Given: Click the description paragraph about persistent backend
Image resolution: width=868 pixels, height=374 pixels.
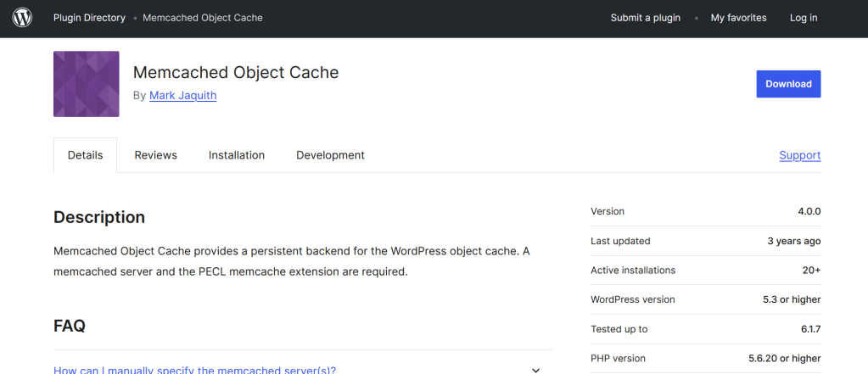Looking at the screenshot, I should [x=292, y=262].
